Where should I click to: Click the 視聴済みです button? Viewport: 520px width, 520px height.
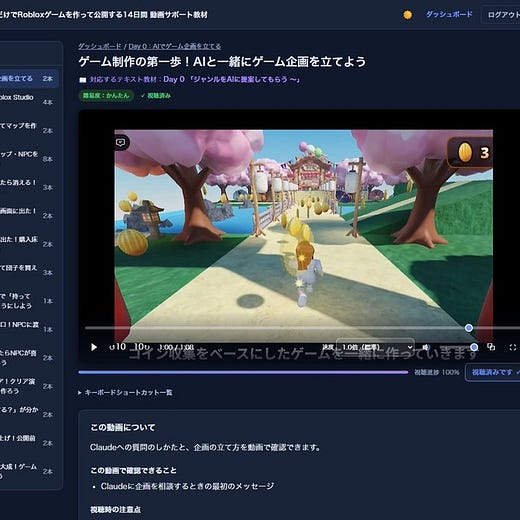493,372
